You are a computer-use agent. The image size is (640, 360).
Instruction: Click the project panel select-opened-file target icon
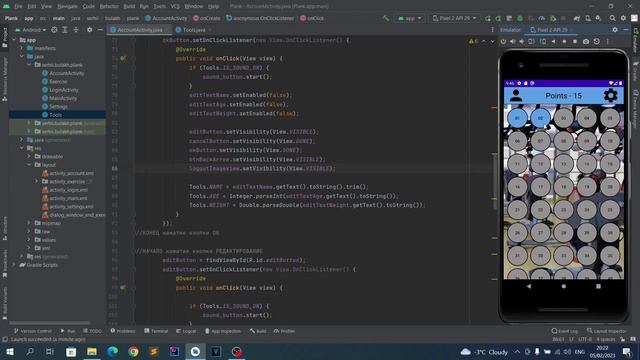click(54, 30)
